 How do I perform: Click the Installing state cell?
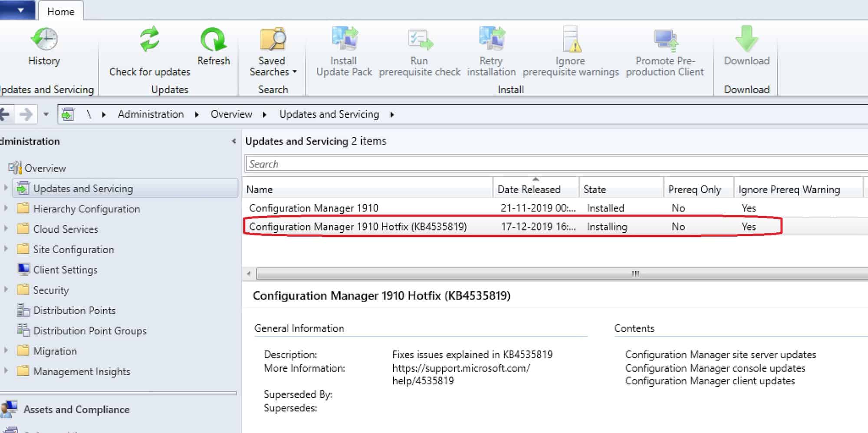click(607, 226)
